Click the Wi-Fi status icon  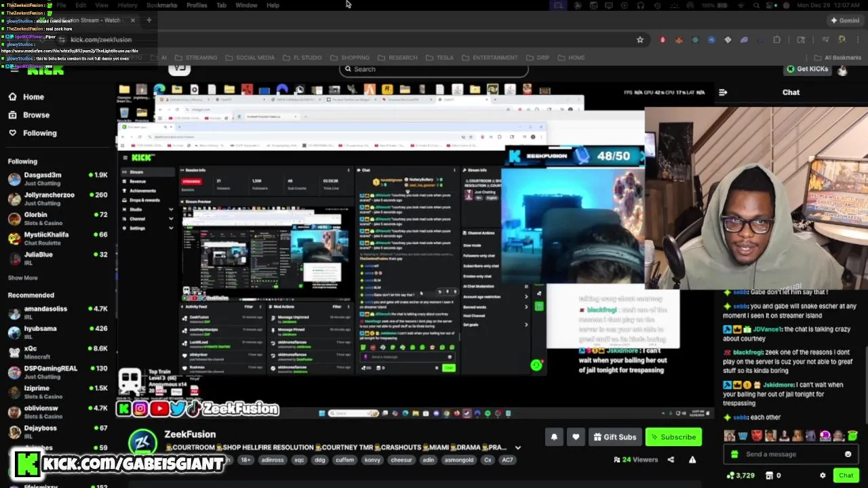pos(740,5)
